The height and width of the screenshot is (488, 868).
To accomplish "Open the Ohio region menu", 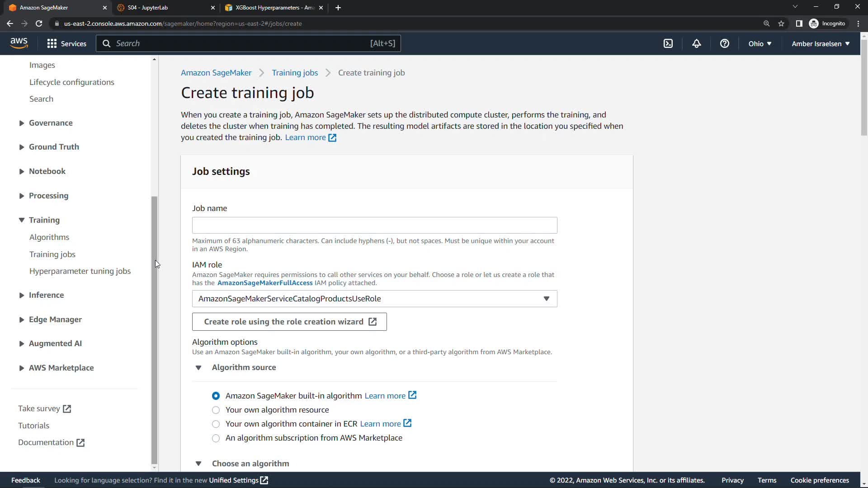I will pyautogui.click(x=759, y=43).
